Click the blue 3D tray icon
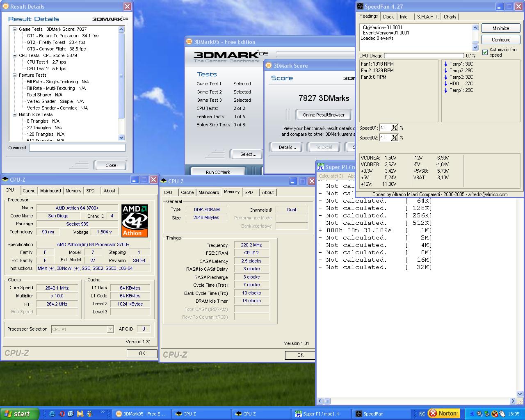 (472, 414)
